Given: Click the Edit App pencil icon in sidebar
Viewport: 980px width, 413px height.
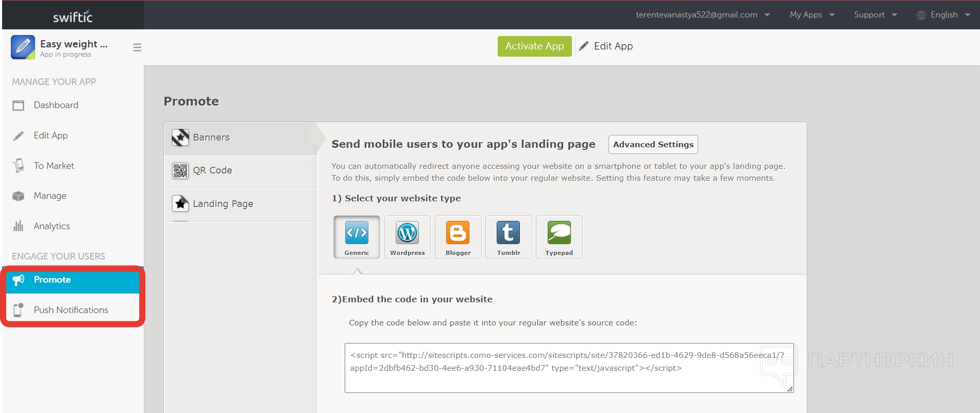Looking at the screenshot, I should click(x=19, y=136).
